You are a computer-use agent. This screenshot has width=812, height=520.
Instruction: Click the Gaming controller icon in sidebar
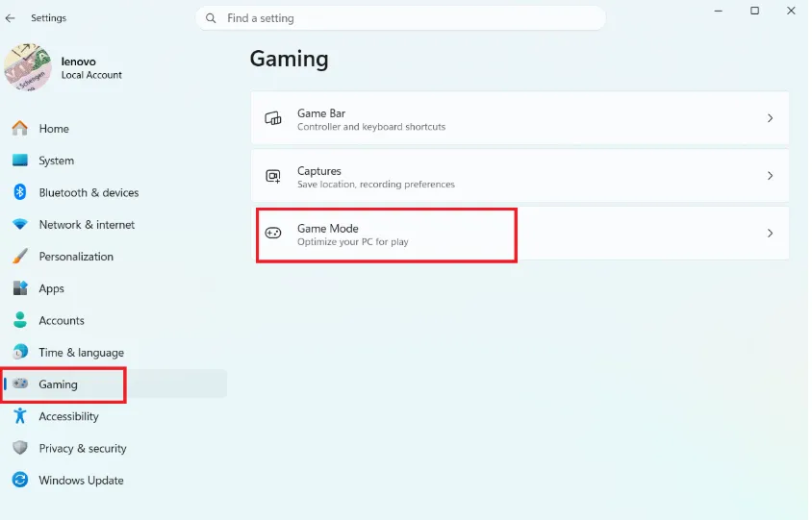click(x=19, y=384)
